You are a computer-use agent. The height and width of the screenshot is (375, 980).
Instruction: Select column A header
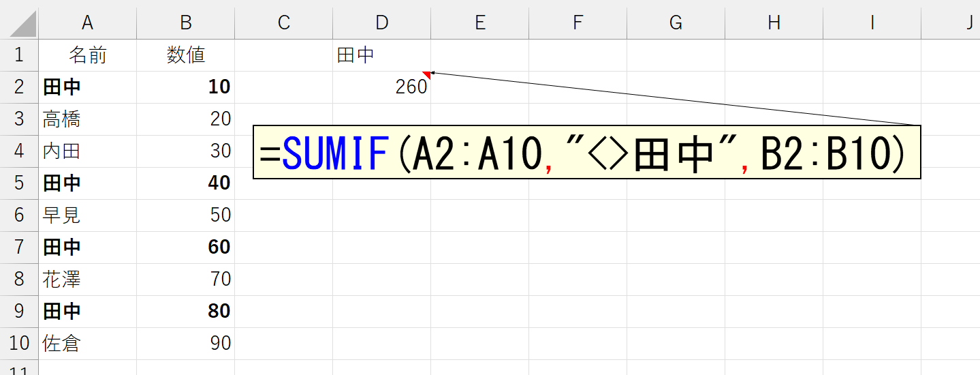[87, 22]
